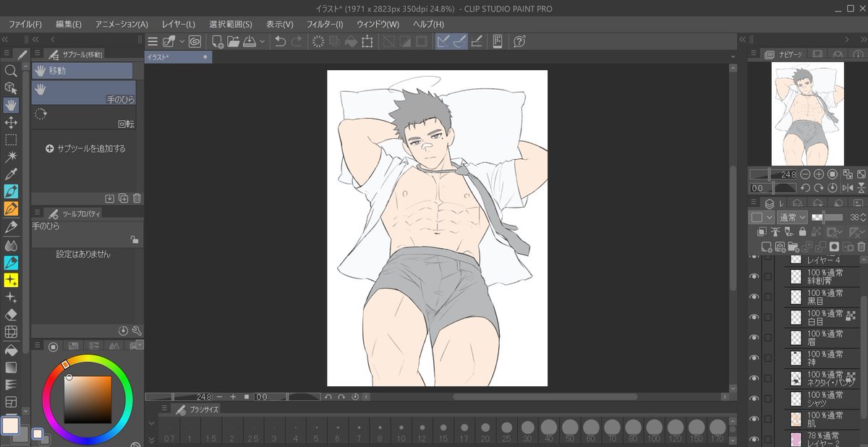Open the レイヤー(L) menu

(178, 24)
